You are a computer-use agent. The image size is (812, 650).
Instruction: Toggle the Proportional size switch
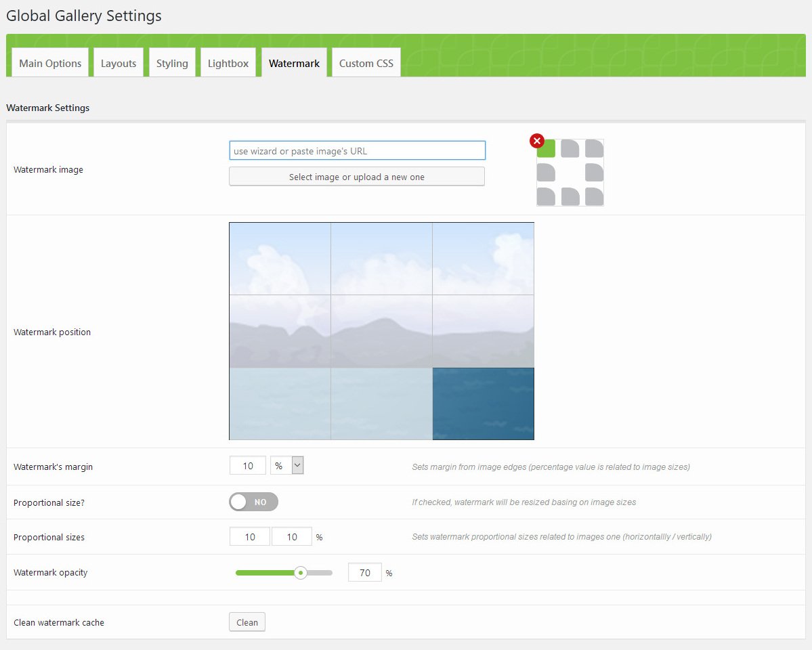253,502
